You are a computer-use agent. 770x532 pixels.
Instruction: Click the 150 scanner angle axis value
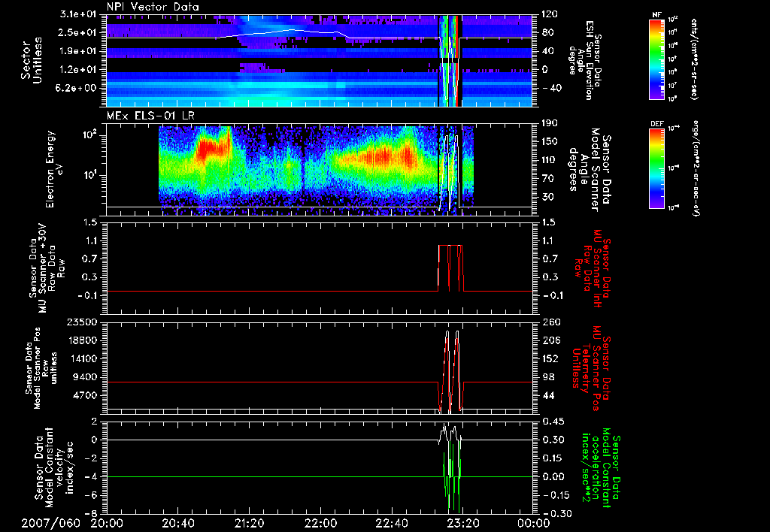(550, 141)
